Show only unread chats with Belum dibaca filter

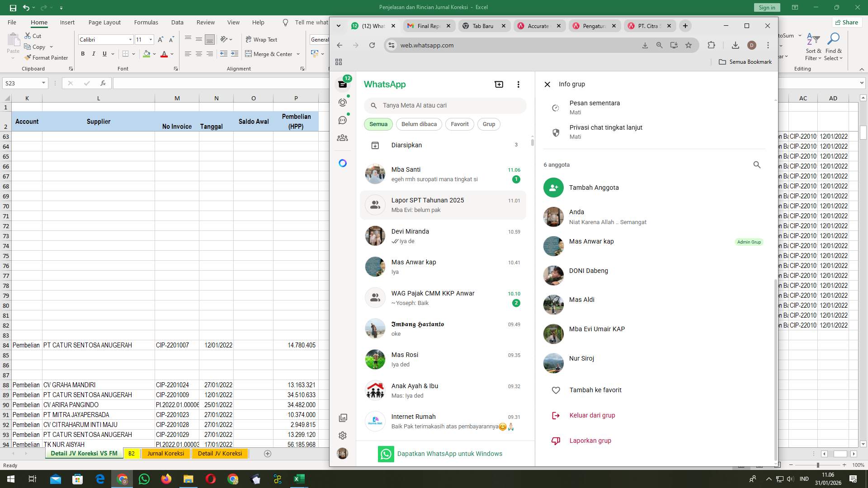[x=419, y=124]
